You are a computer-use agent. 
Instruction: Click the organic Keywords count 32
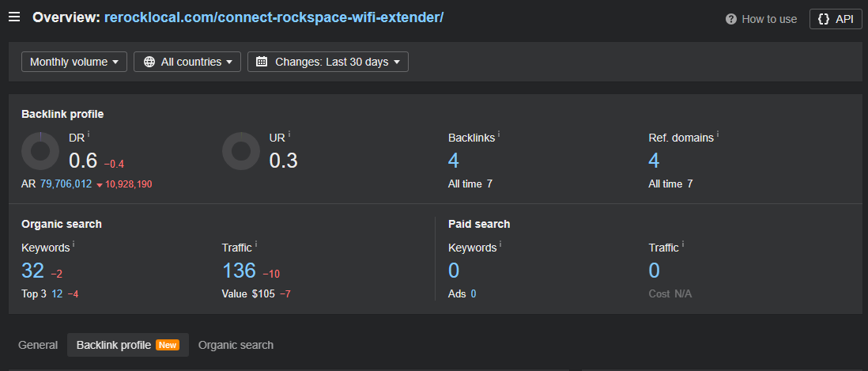tap(32, 271)
